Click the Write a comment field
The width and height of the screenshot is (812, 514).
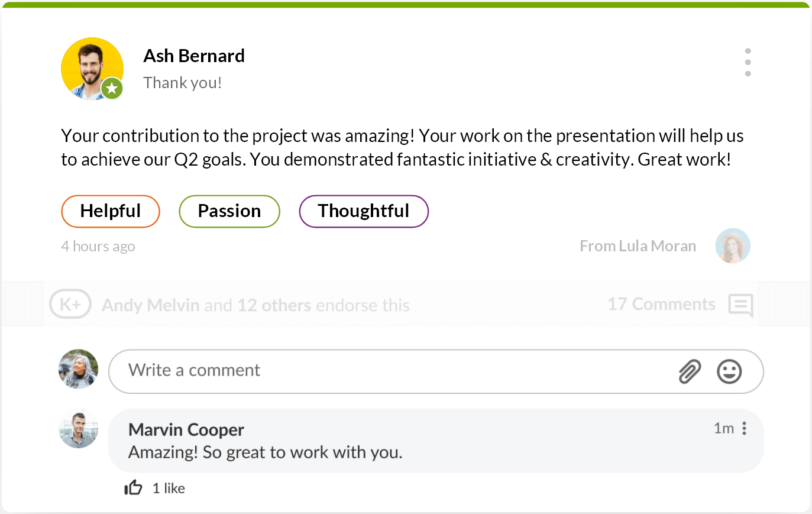pos(296,370)
